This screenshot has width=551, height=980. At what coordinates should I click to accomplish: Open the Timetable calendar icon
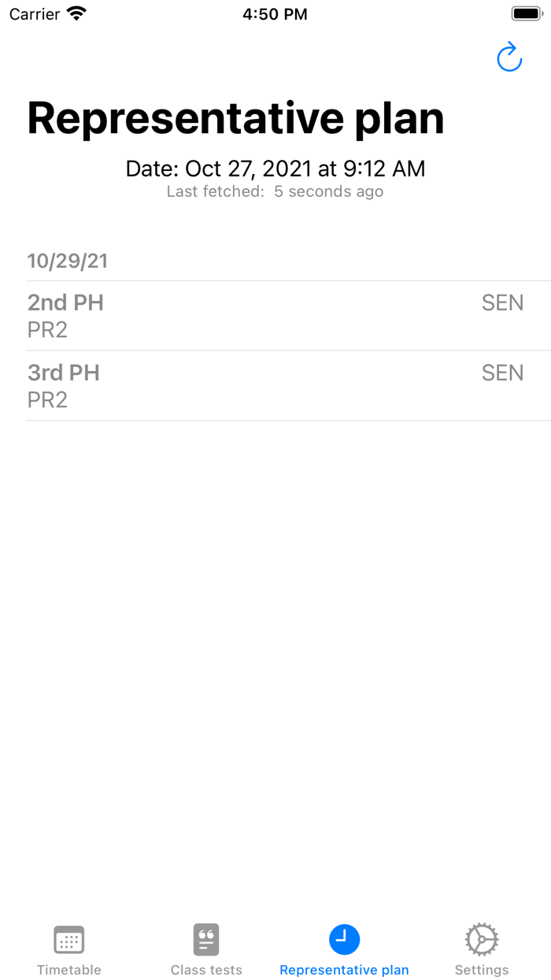(x=69, y=940)
